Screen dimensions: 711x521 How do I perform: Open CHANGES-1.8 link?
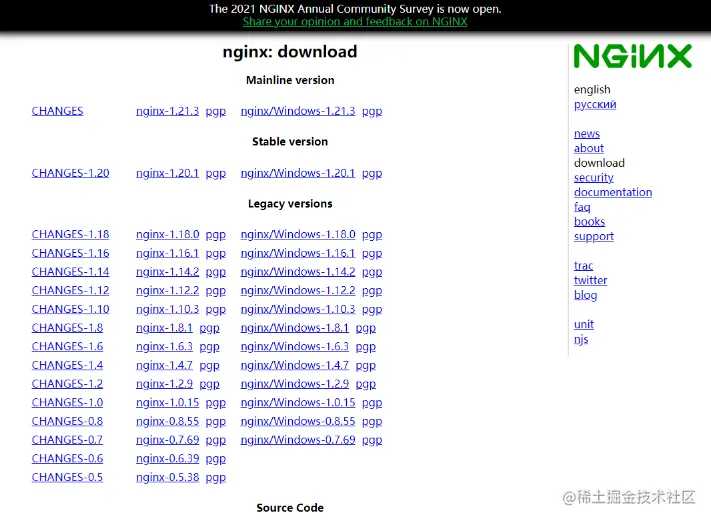coord(67,328)
